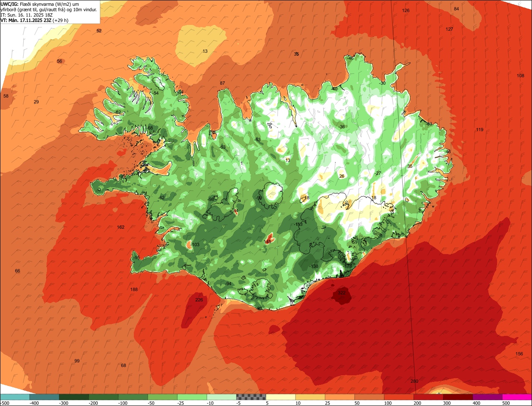This screenshot has width=532, height=406.
Task: Click the value 119 east of Iceland
Action: [480, 130]
